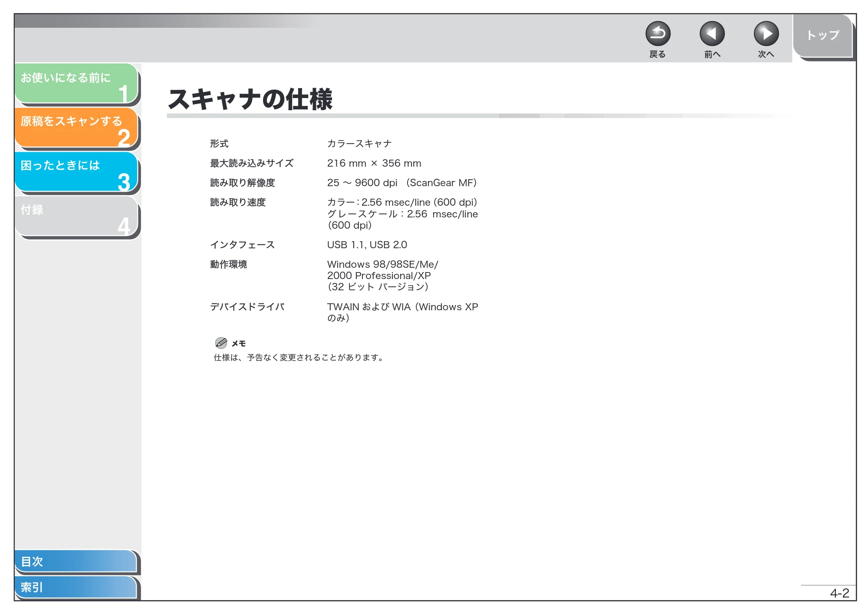Click the text (32 ビット バージョン)
Screen dimensions: 868x614
[378, 287]
